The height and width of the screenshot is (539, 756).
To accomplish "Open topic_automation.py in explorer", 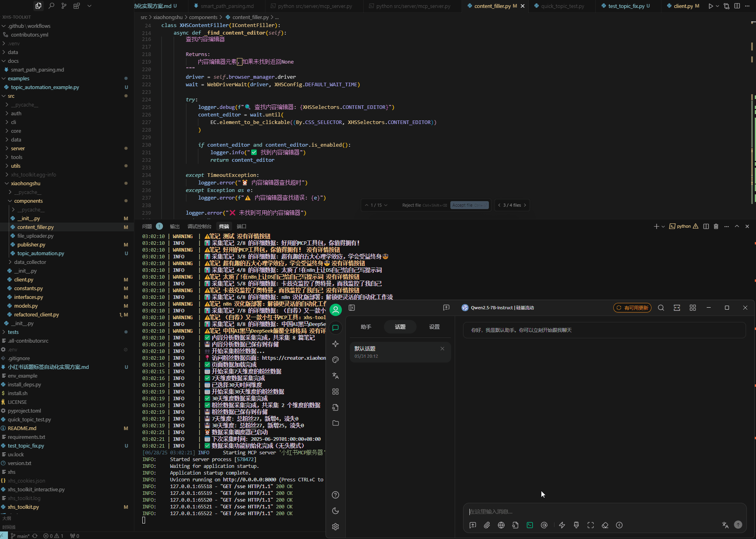I will click(x=41, y=253).
